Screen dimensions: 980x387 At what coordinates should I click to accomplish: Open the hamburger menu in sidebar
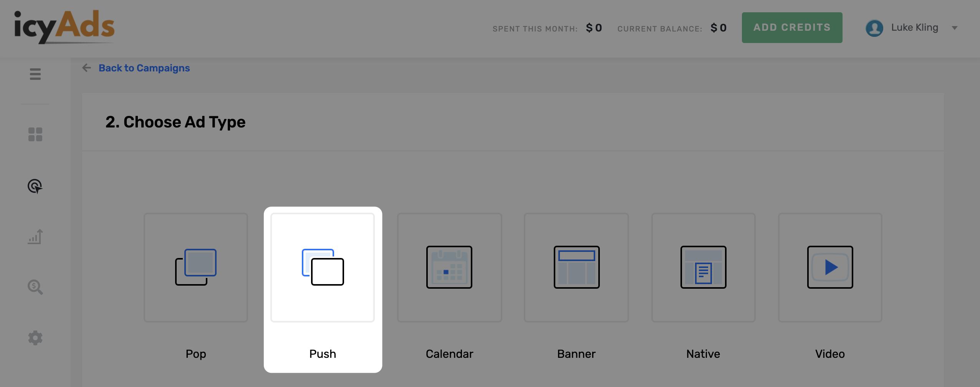coord(35,74)
